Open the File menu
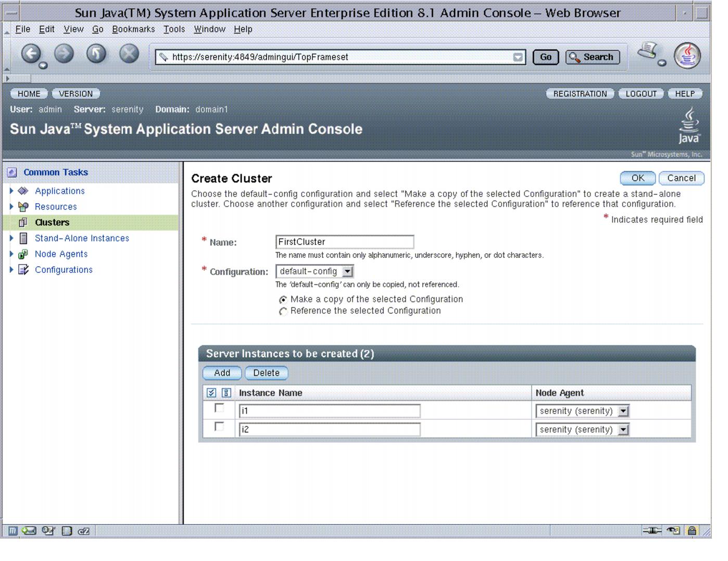The width and height of the screenshot is (728, 561). (23, 29)
